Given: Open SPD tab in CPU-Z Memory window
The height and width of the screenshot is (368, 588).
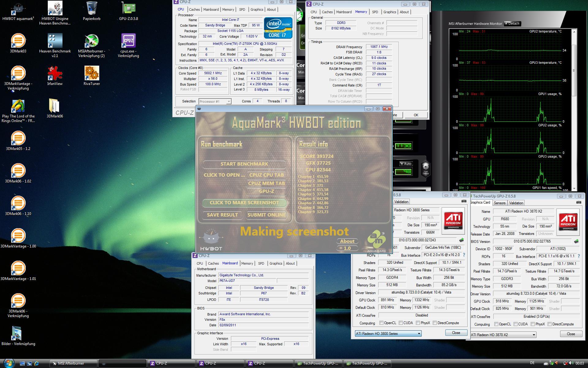Looking at the screenshot, I should [375, 12].
